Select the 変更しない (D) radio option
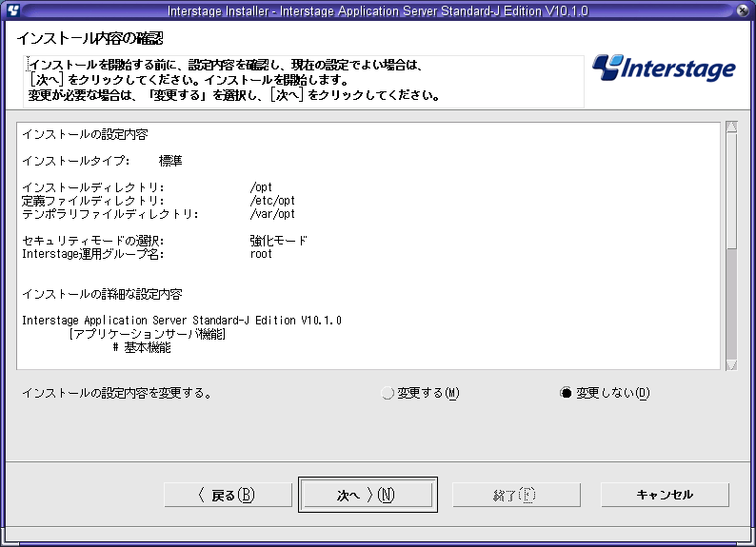Viewport: 756px width, 547px height. pyautogui.click(x=605, y=393)
